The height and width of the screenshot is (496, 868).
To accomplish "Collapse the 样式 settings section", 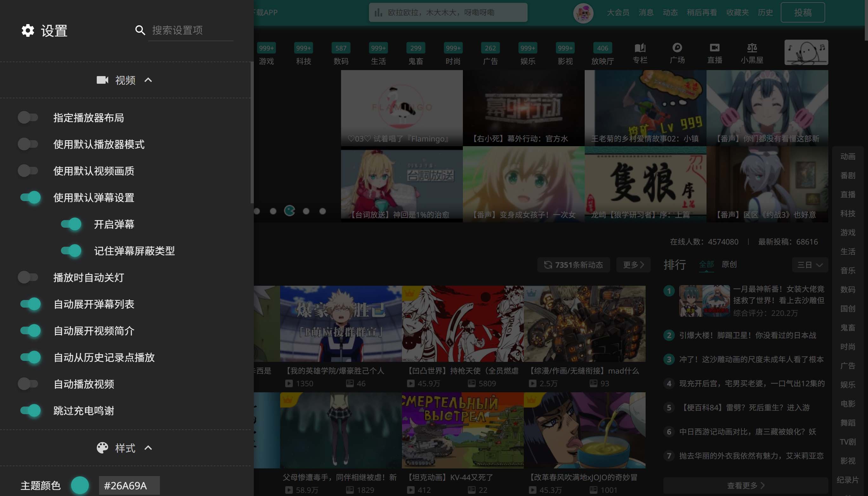I will tap(148, 448).
